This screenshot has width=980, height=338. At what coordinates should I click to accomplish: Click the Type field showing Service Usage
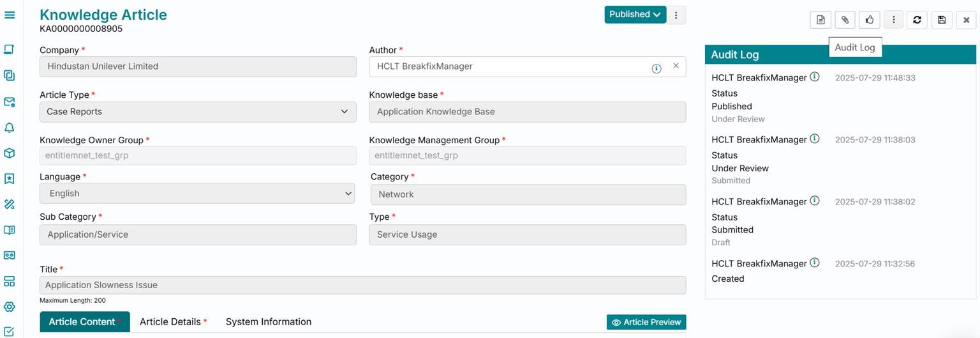pyautogui.click(x=528, y=234)
